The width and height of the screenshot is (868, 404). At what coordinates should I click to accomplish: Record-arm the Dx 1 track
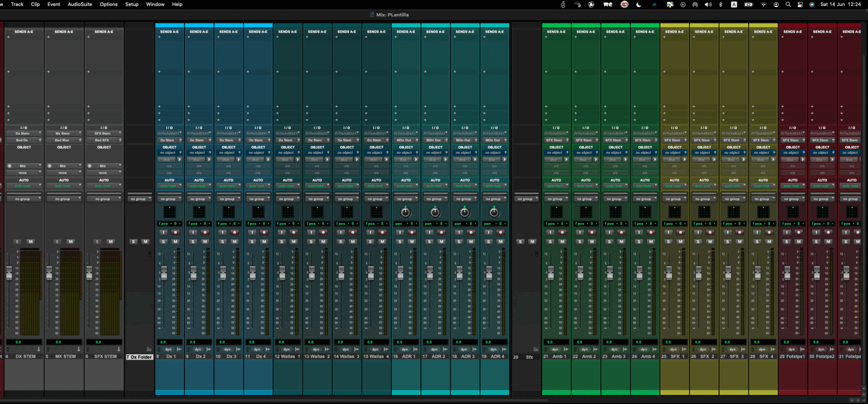176,232
